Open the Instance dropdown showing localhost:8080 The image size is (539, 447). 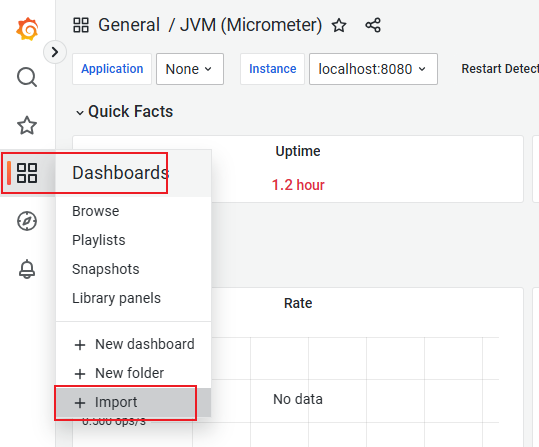point(373,69)
